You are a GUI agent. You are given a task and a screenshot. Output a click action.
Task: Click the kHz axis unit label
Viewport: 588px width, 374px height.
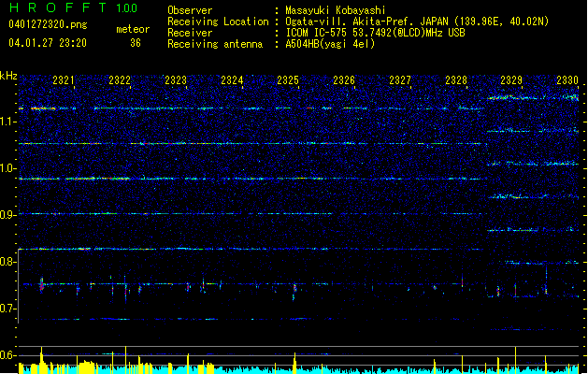click(8, 76)
